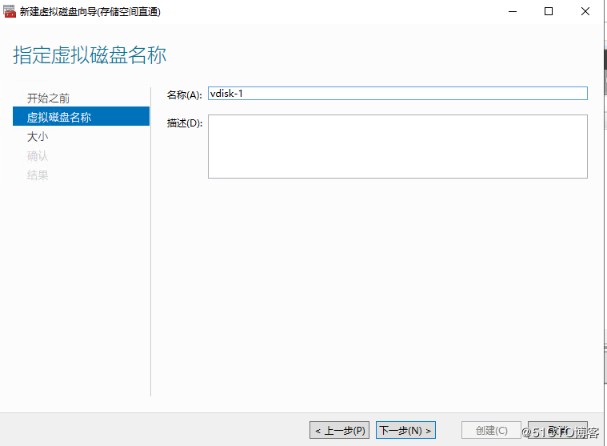This screenshot has width=607, height=446.
Task: Click the 确认 step in sidebar
Action: click(x=37, y=156)
